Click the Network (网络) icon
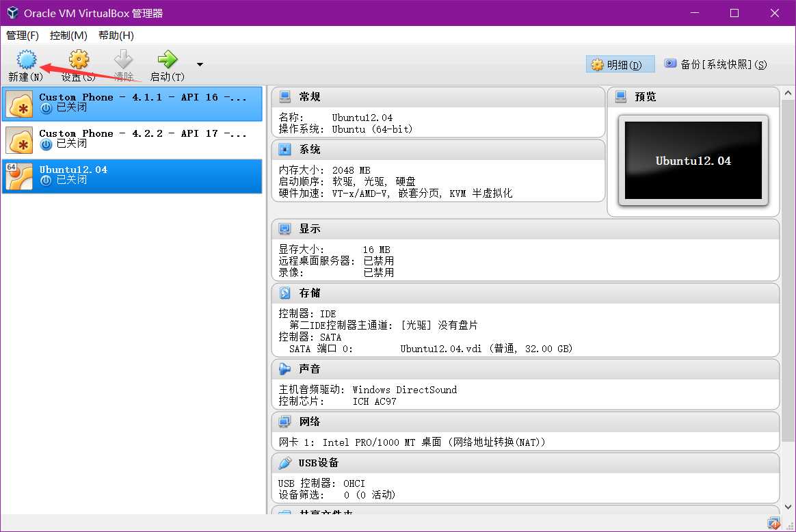This screenshot has height=532, width=796. (284, 421)
